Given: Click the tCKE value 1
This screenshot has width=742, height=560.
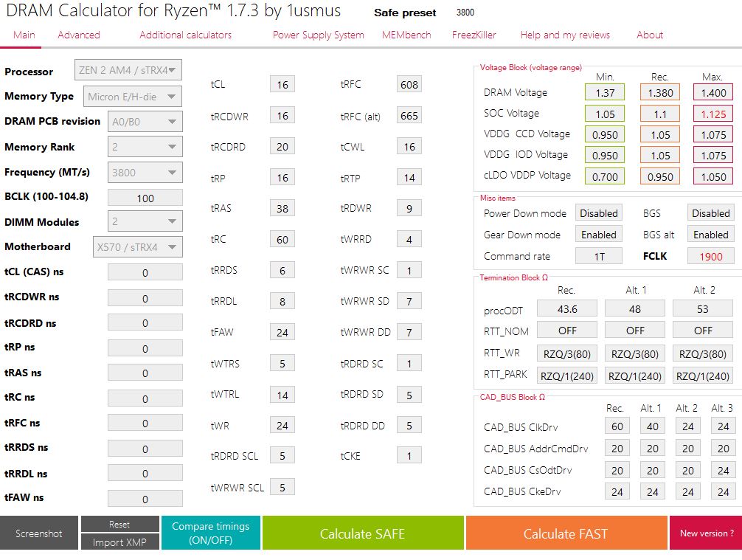Looking at the screenshot, I should pos(409,456).
